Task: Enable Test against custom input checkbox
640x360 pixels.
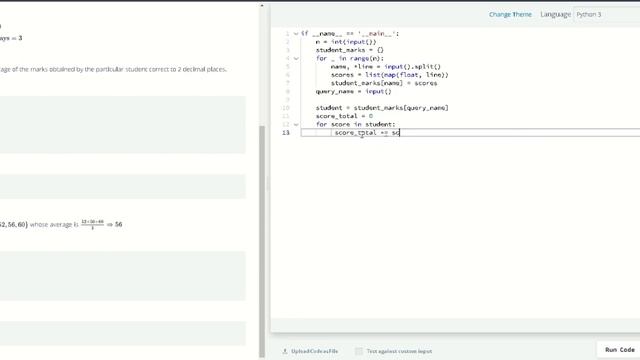Action: point(358,351)
